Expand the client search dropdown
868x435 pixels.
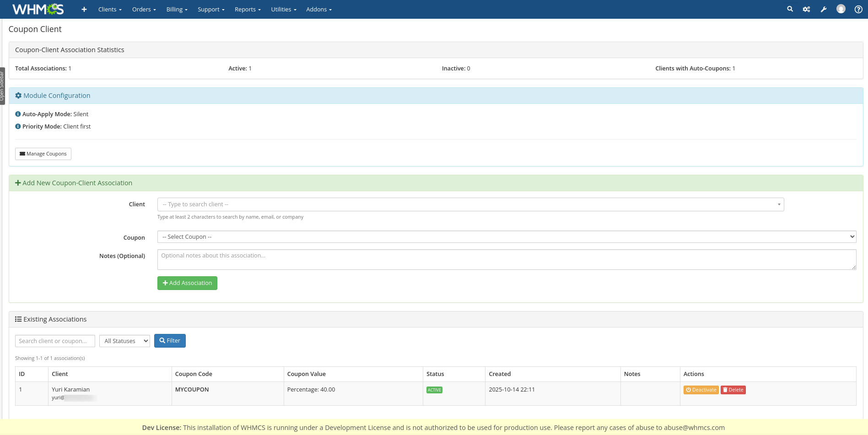pos(470,204)
